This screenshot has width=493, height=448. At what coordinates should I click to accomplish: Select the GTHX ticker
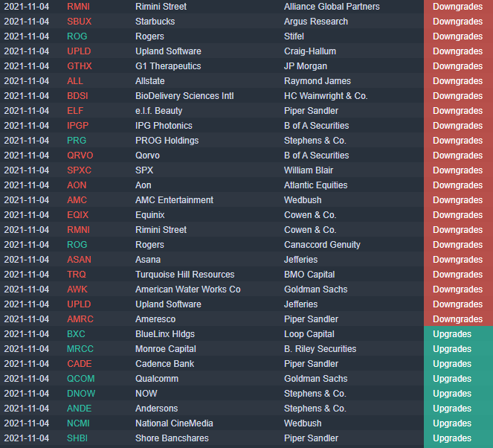(80, 66)
